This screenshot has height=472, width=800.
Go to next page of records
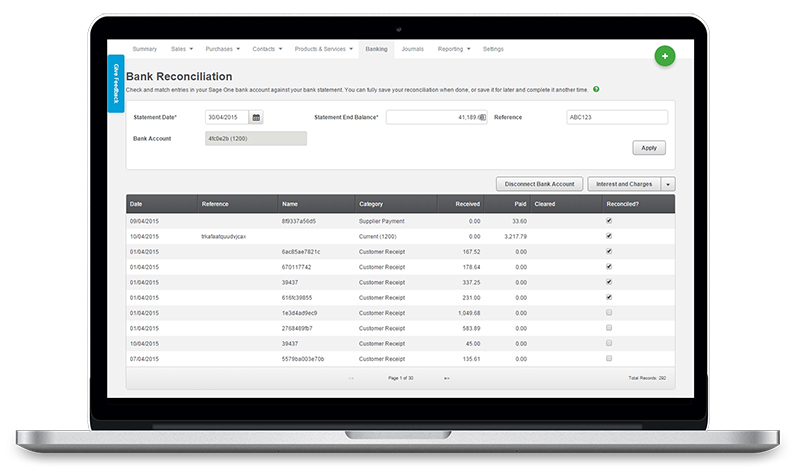(446, 378)
